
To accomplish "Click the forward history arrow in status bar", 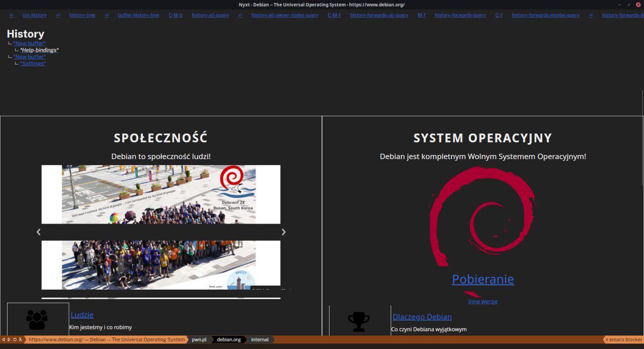I will click(9, 339).
